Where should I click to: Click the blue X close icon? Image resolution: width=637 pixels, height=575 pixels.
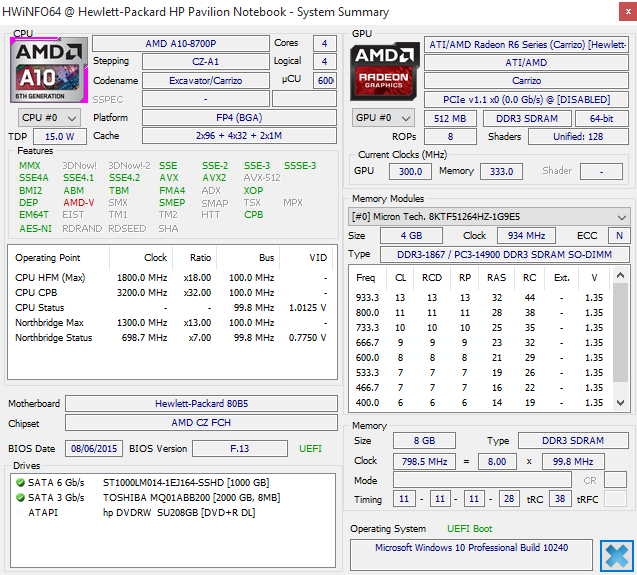tap(617, 555)
